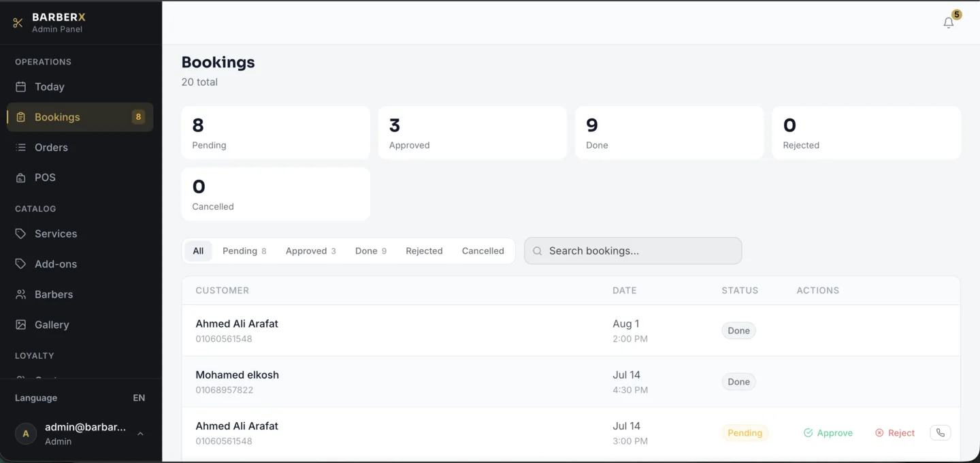Screen dimensions: 980x463
Task: Click the Date column header
Action: pyautogui.click(x=625, y=290)
